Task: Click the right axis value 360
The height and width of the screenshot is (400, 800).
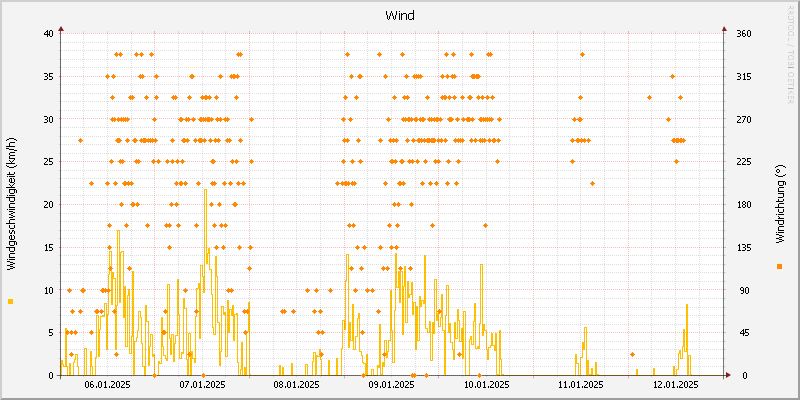Action: tap(744, 34)
